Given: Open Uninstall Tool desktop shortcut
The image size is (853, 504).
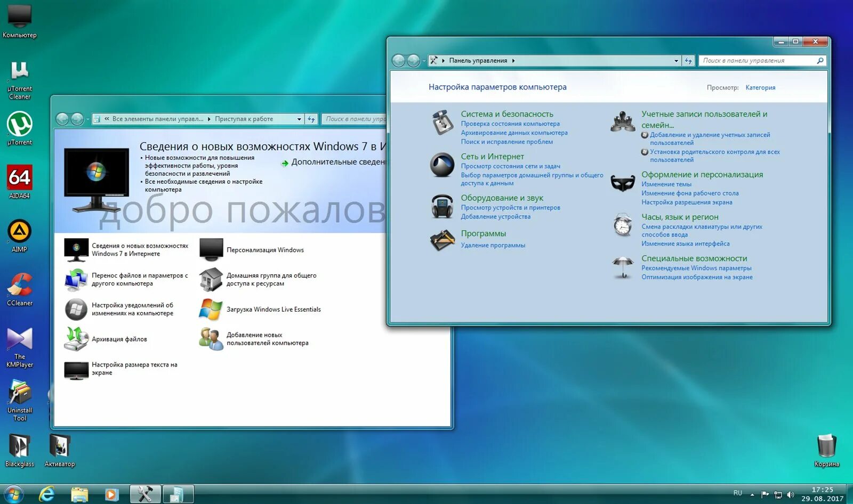Looking at the screenshot, I should pos(20,401).
